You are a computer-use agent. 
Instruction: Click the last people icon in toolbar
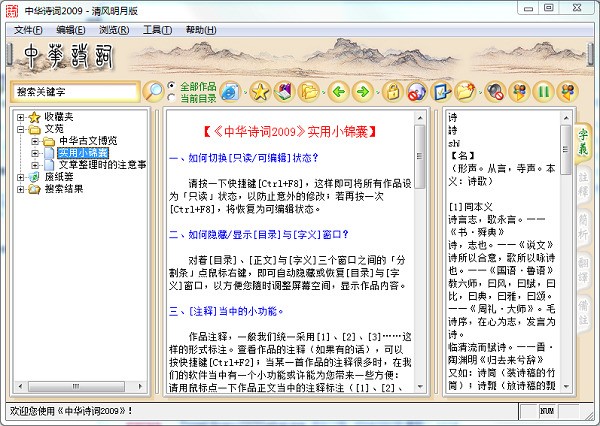tap(568, 92)
